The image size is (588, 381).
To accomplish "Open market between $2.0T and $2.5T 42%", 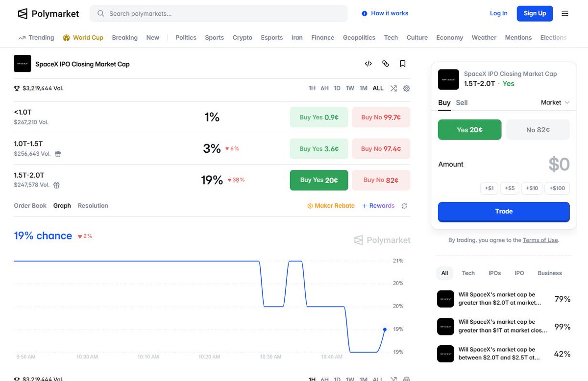I will point(504,354).
